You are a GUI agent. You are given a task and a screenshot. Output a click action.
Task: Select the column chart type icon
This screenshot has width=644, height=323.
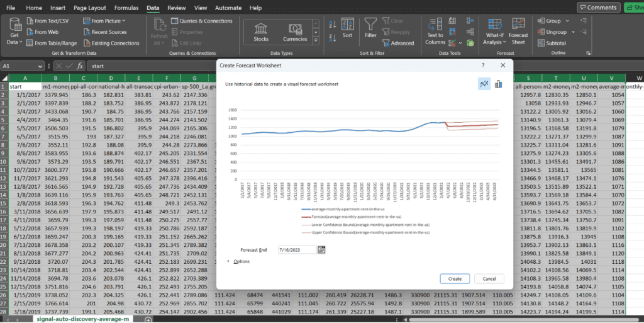pyautogui.click(x=498, y=84)
